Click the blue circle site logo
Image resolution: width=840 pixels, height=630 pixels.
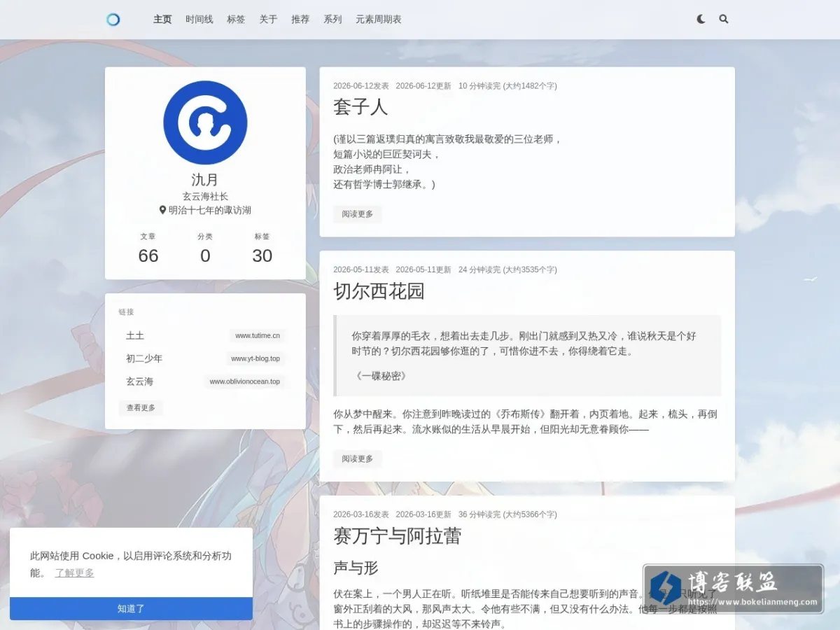113,20
